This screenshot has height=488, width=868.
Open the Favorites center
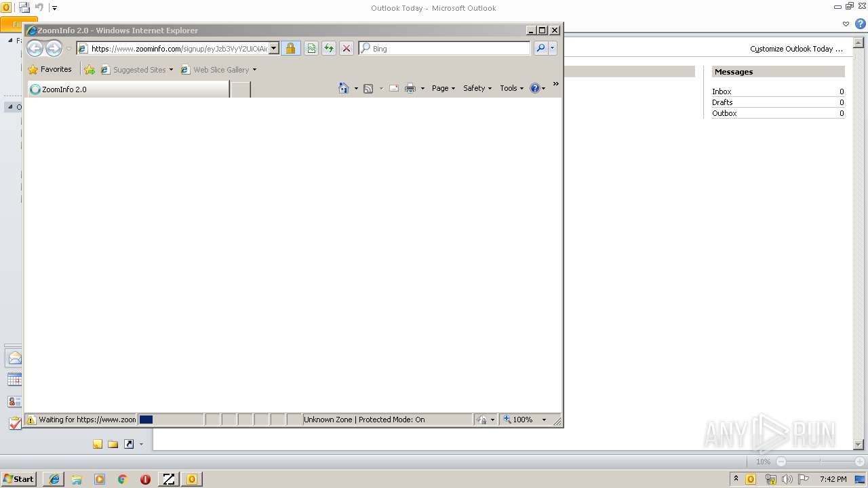click(50, 69)
